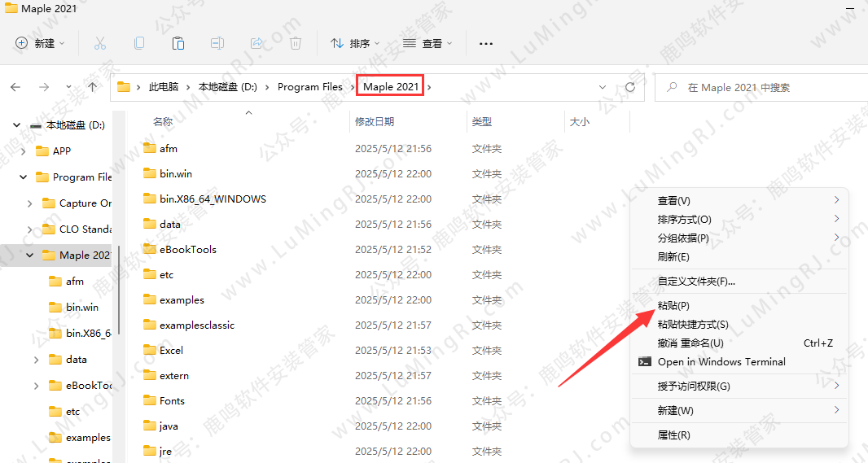Select bin.X86_64_WINDOWS folder in file list
This screenshot has height=463, width=868.
(x=204, y=199)
